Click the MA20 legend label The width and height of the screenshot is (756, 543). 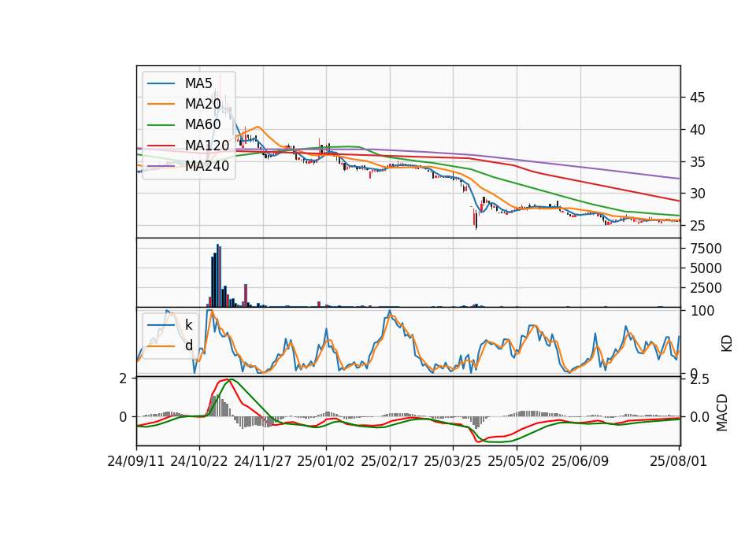coord(202,104)
